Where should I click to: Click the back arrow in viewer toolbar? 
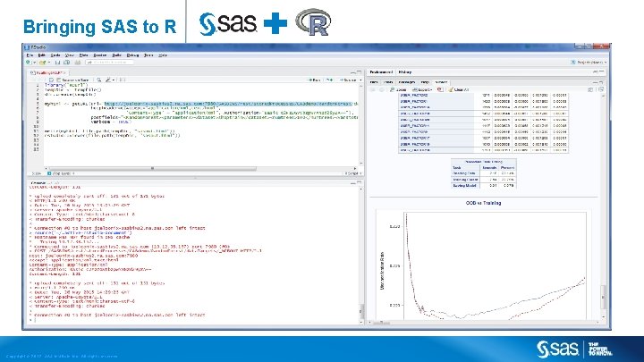(x=373, y=89)
